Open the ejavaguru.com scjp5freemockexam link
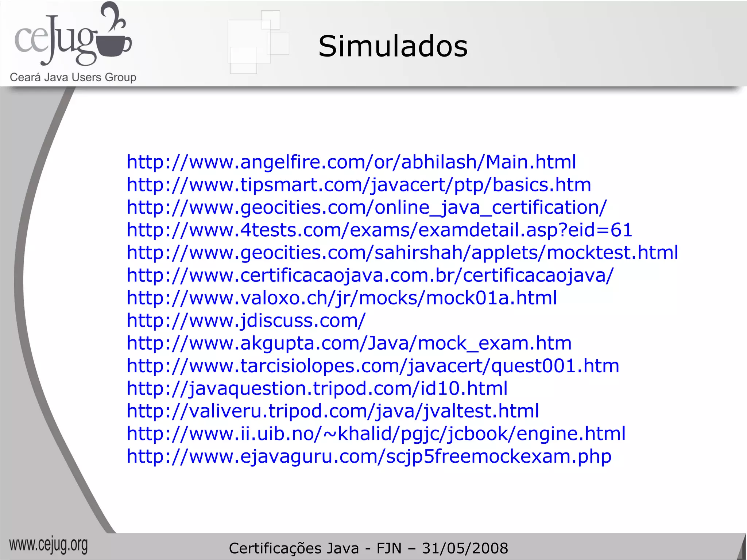This screenshot has height=560, width=747. coord(369,456)
